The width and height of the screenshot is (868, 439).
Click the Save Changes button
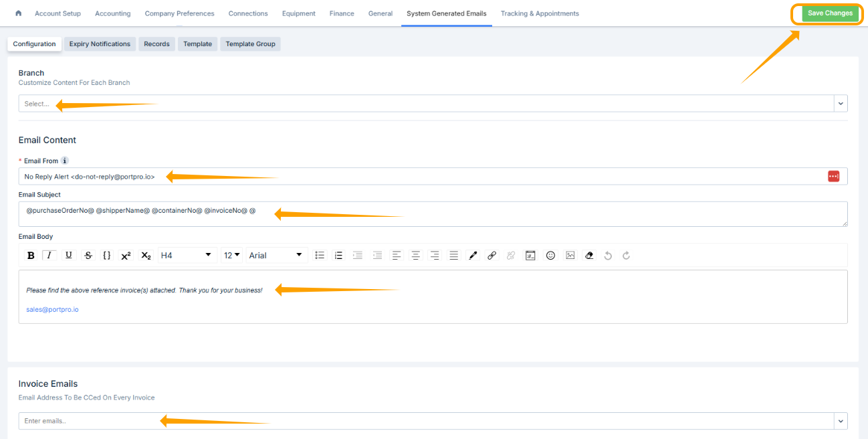coord(830,13)
